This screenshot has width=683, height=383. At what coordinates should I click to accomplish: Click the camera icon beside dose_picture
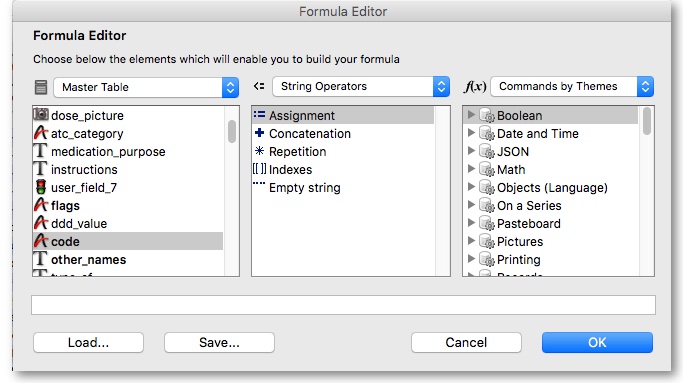coord(41,115)
